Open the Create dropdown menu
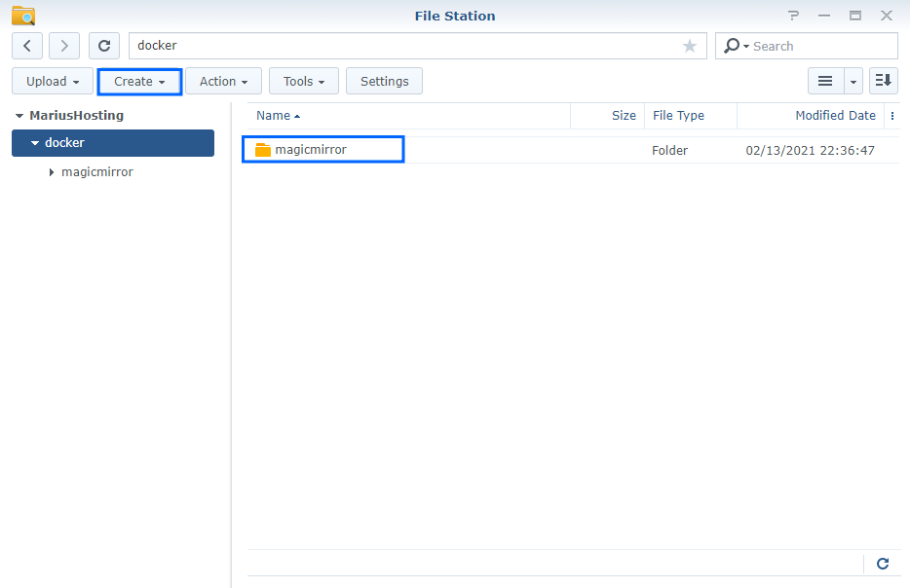Viewport: 910px width, 588px height. [x=139, y=81]
